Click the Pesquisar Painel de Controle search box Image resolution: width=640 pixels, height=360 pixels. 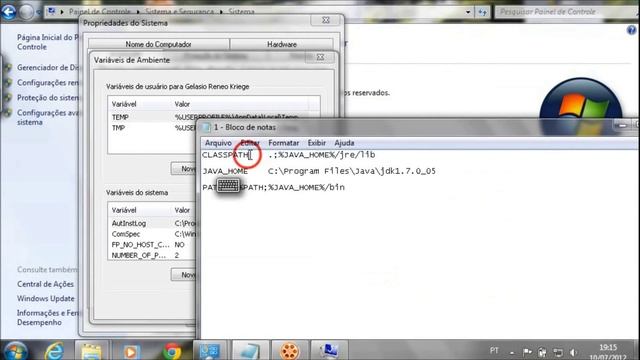[565, 12]
